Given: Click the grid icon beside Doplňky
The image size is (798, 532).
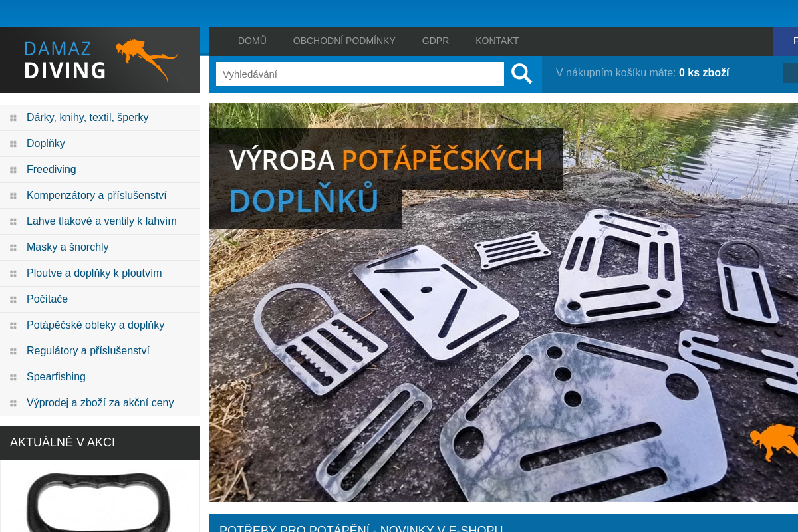Looking at the screenshot, I should point(13,144).
